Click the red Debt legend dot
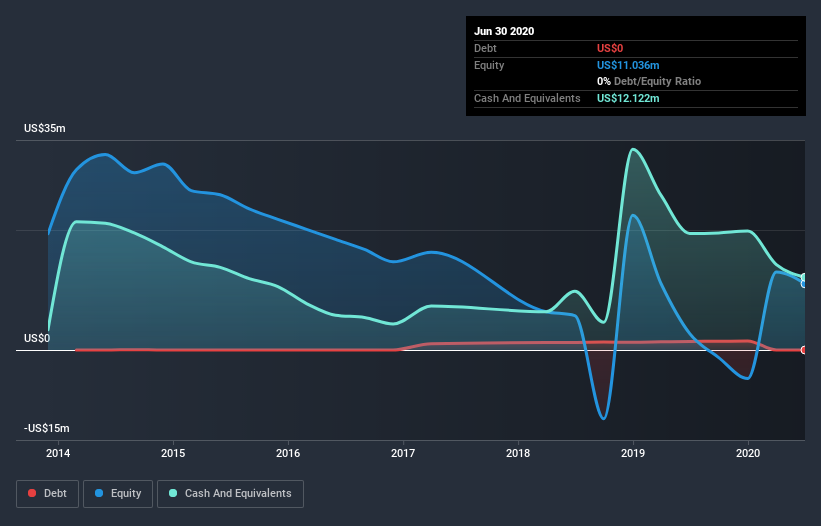This screenshot has height=526, width=821. [32, 493]
